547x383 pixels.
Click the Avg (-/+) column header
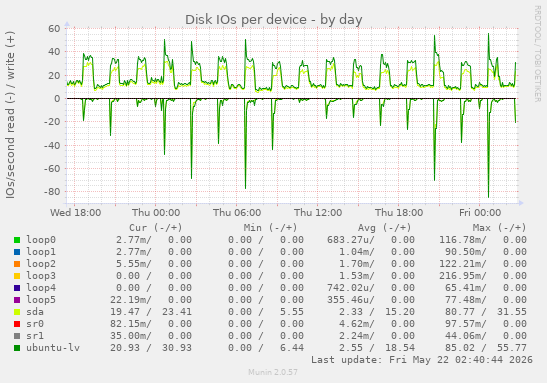click(x=384, y=228)
